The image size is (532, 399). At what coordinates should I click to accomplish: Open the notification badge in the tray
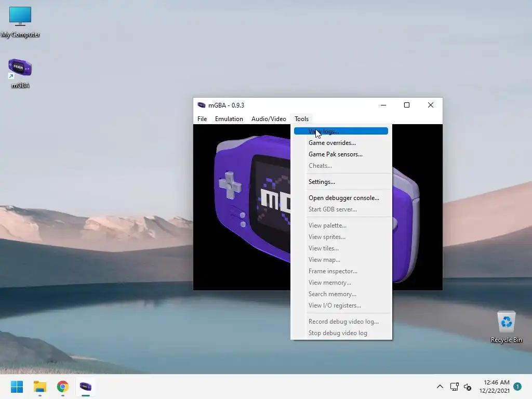click(x=517, y=387)
